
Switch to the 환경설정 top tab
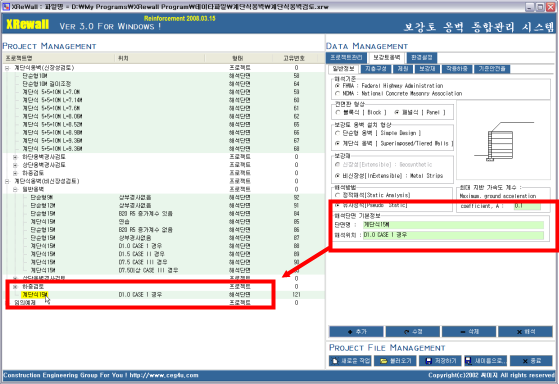(421, 57)
